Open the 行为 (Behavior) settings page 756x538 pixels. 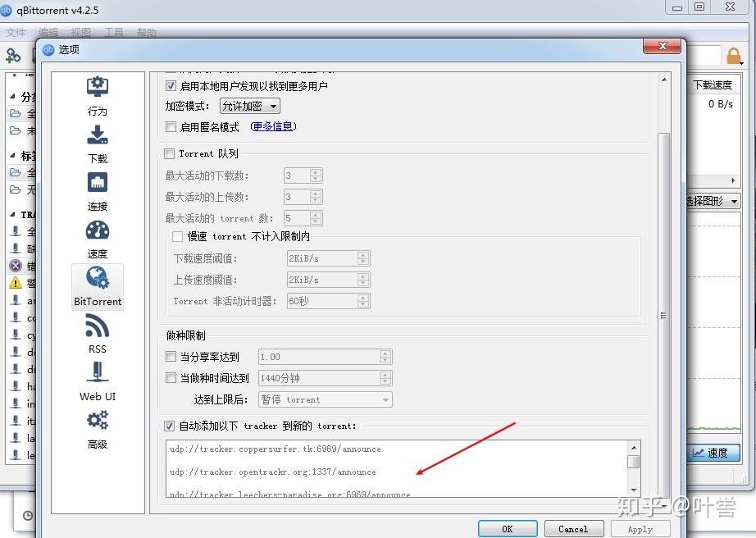pyautogui.click(x=98, y=97)
